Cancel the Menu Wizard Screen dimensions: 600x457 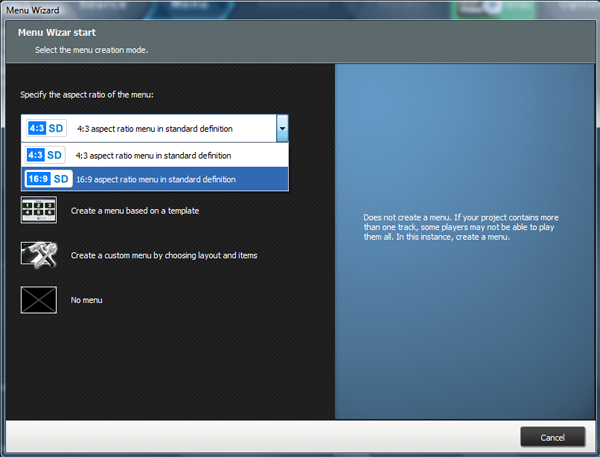(x=553, y=437)
